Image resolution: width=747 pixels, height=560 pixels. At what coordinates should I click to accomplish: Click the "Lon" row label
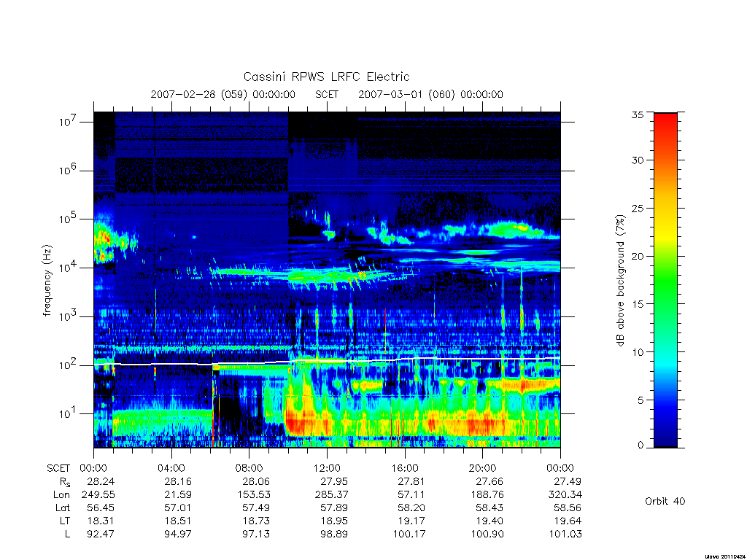[x=61, y=495]
